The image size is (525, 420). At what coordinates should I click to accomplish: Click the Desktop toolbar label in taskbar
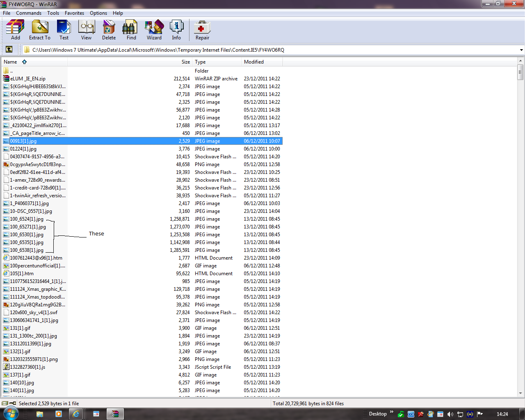[x=378, y=414]
